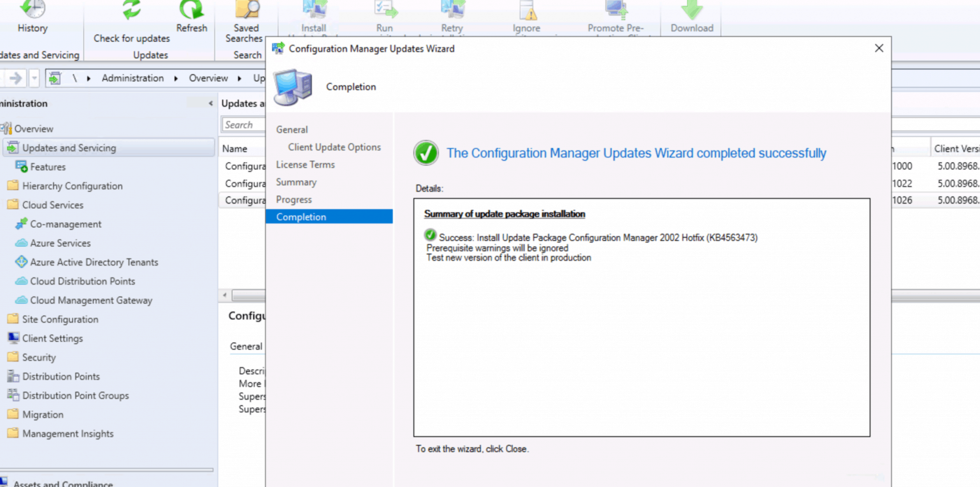Open Hierarchy Configuration folder

73,186
